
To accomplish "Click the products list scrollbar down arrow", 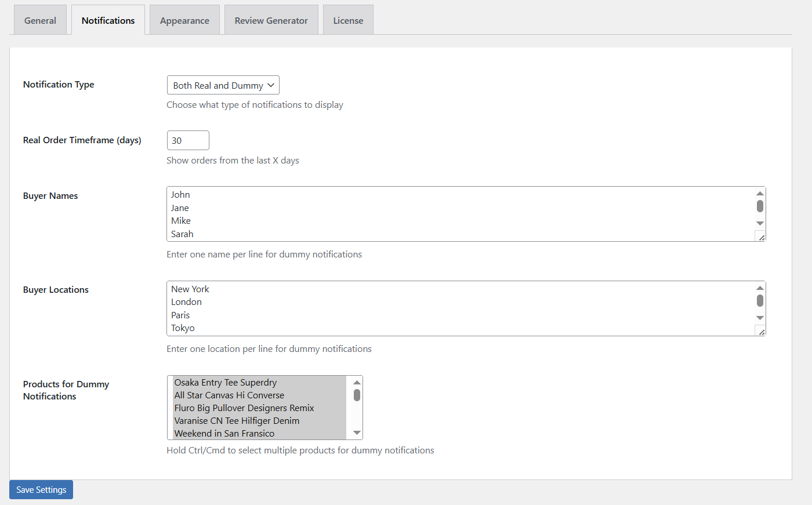I will coord(357,433).
